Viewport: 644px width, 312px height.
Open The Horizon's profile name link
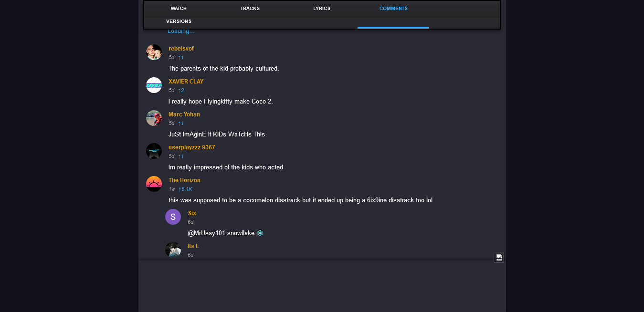coord(184,180)
